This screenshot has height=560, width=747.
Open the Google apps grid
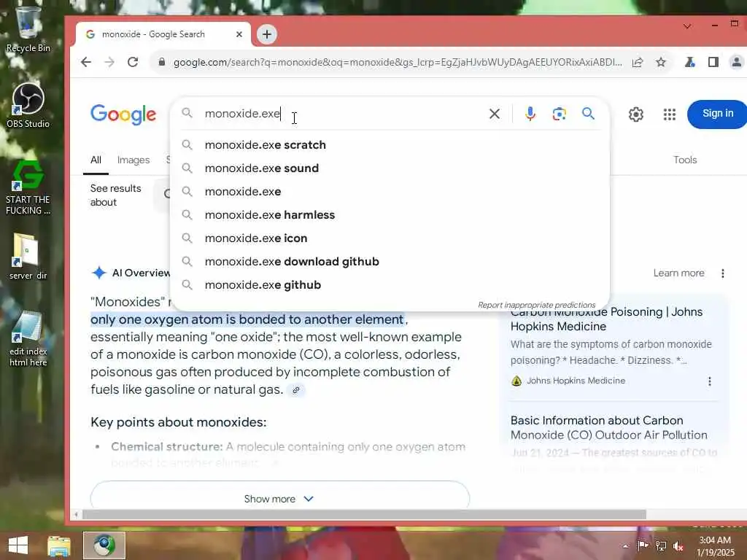click(x=670, y=114)
